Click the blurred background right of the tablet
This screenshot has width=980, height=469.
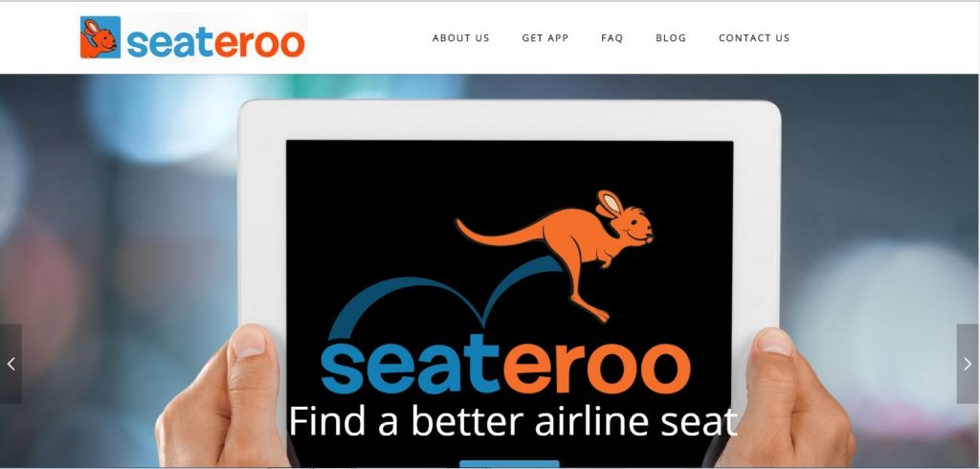[875, 219]
